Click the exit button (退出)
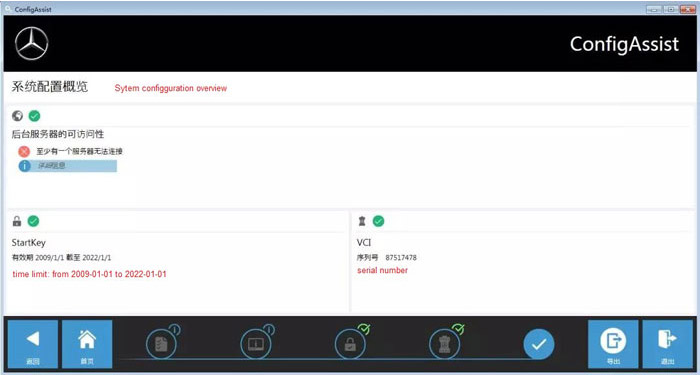 point(667,344)
